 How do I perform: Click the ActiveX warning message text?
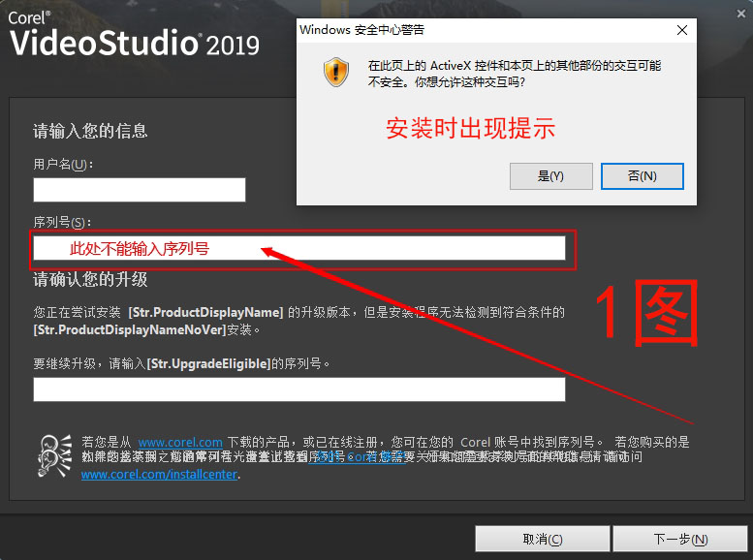point(515,74)
